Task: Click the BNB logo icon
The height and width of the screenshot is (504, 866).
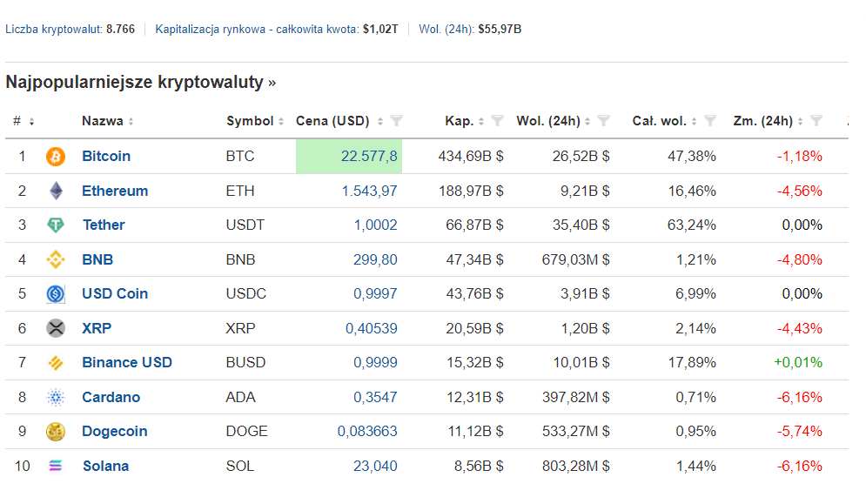Action: [x=55, y=259]
